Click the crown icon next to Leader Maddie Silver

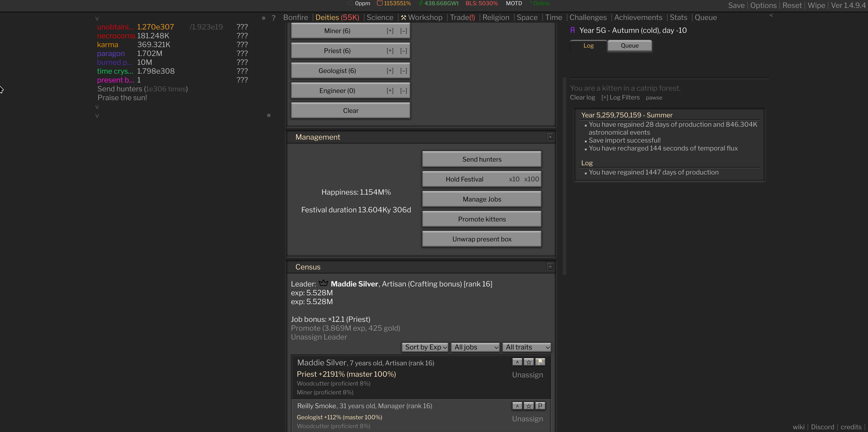[323, 283]
